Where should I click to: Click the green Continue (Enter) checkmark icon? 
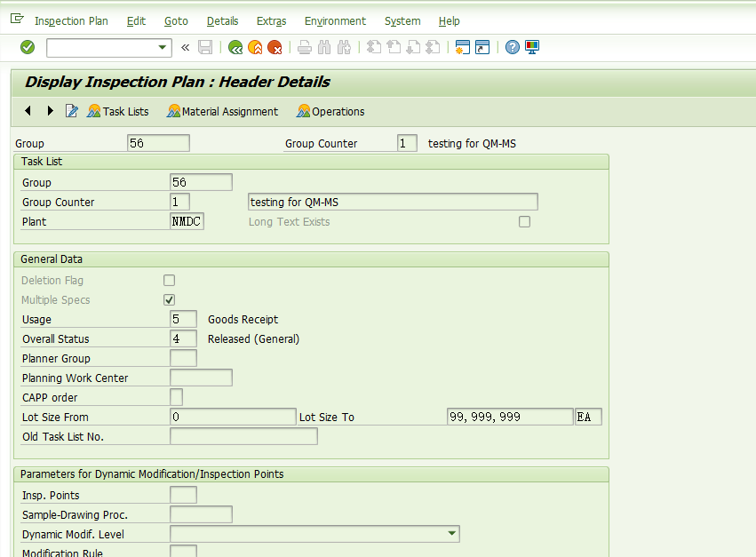click(x=27, y=47)
